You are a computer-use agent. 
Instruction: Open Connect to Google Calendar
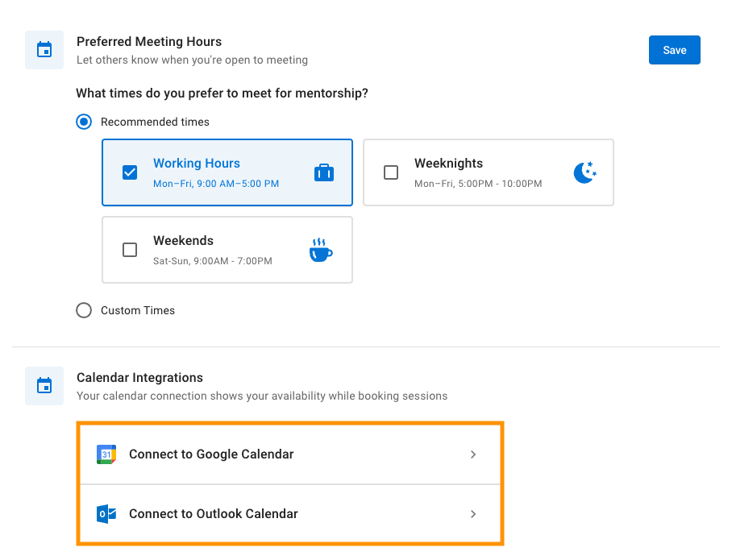[x=290, y=454]
